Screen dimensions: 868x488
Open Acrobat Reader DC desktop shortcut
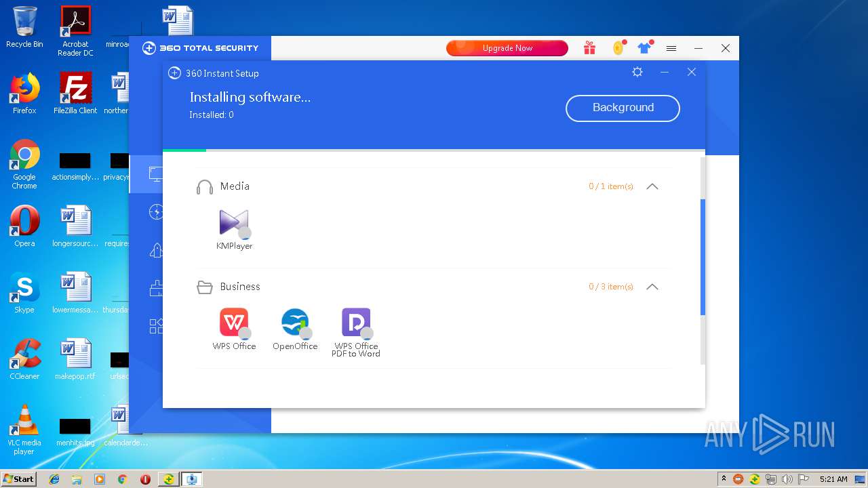75,31
